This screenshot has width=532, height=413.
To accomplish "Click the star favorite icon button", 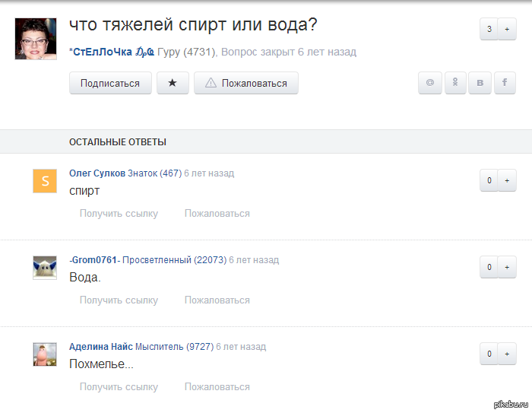I will click(173, 83).
